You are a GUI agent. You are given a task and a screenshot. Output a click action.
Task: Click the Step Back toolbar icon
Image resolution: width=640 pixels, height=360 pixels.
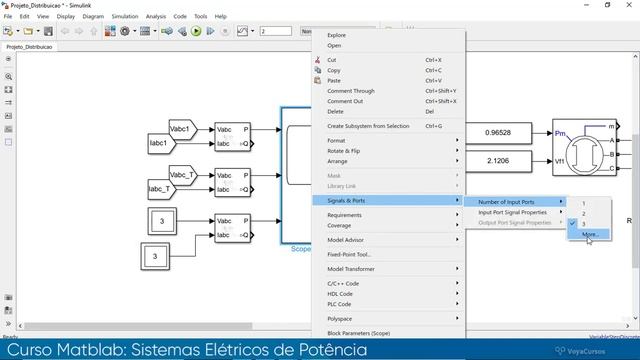(x=182, y=31)
